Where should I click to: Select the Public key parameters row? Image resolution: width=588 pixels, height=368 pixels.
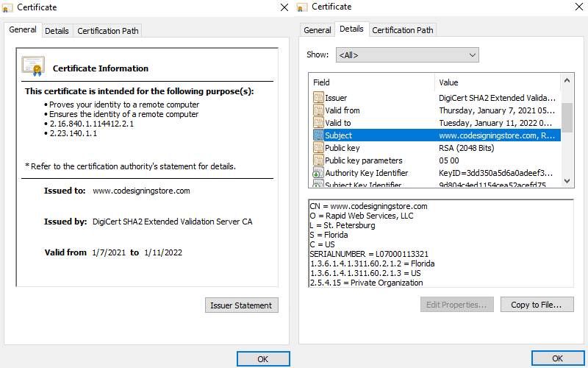[x=435, y=160]
